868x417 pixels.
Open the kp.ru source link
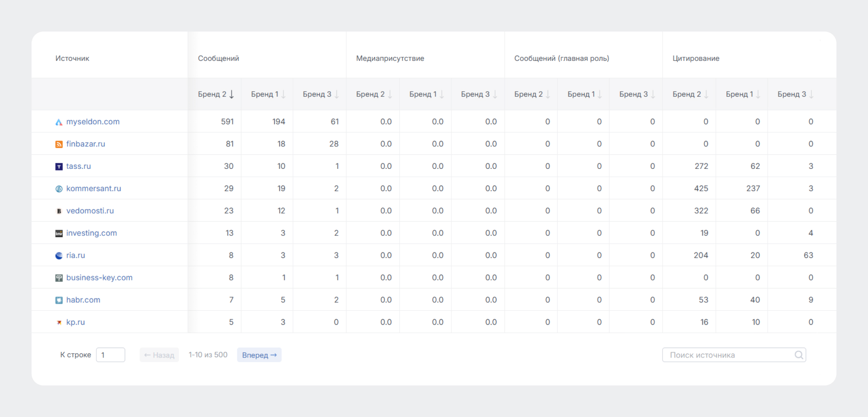[75, 322]
